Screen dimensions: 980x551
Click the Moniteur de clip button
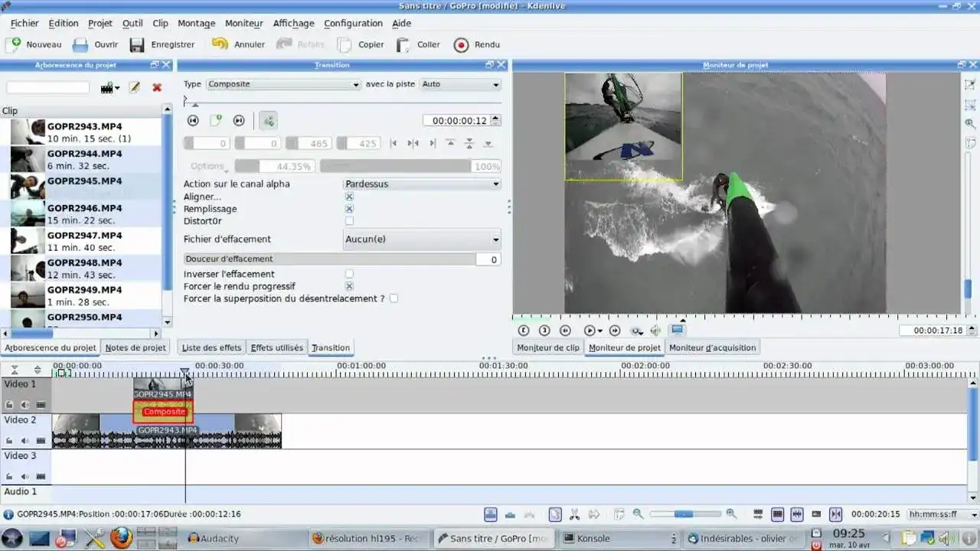click(547, 347)
